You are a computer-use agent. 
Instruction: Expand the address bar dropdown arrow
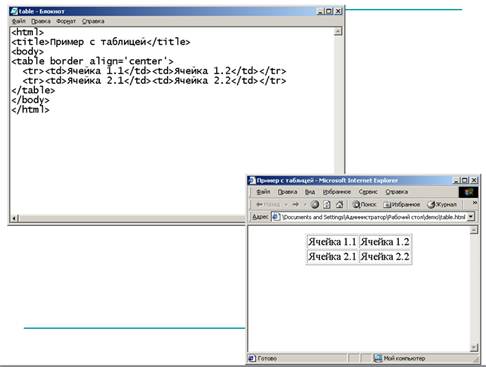coord(471,217)
